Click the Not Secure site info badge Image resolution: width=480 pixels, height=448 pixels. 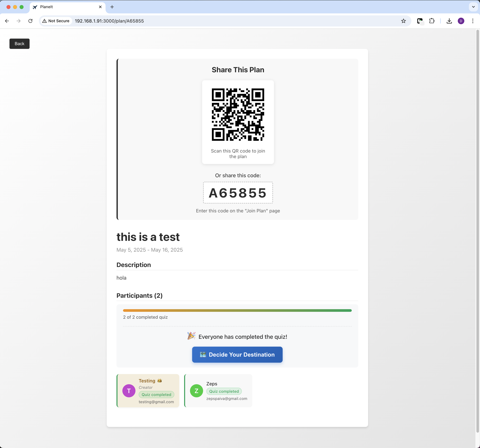point(56,21)
